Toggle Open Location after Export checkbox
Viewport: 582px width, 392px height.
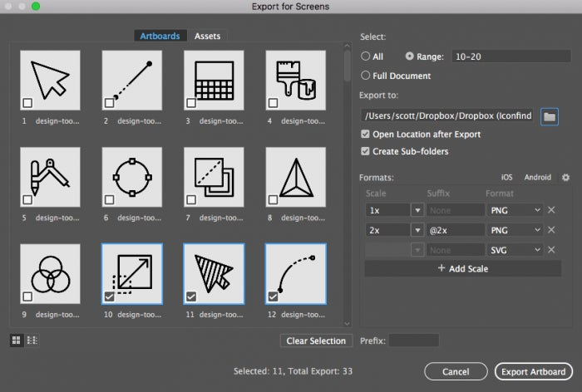pyautogui.click(x=365, y=134)
